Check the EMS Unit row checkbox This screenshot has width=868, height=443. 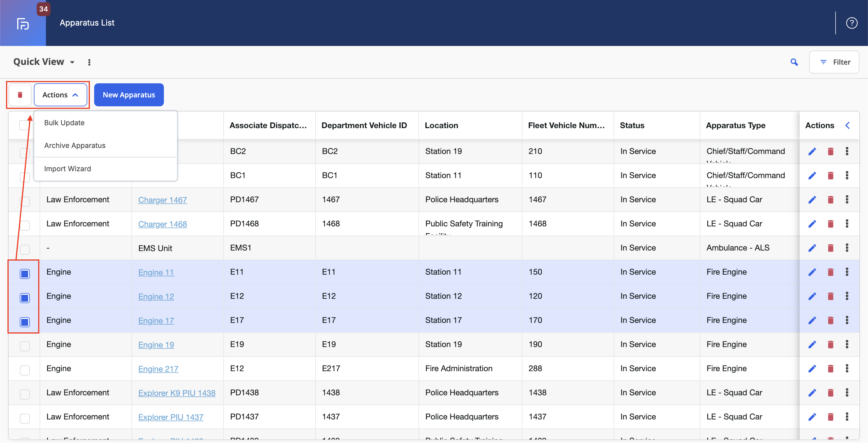click(x=25, y=250)
